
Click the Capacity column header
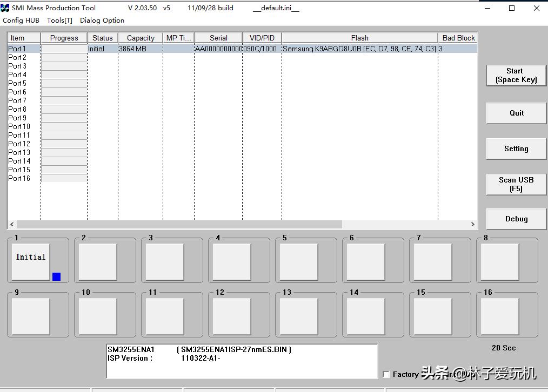point(141,38)
